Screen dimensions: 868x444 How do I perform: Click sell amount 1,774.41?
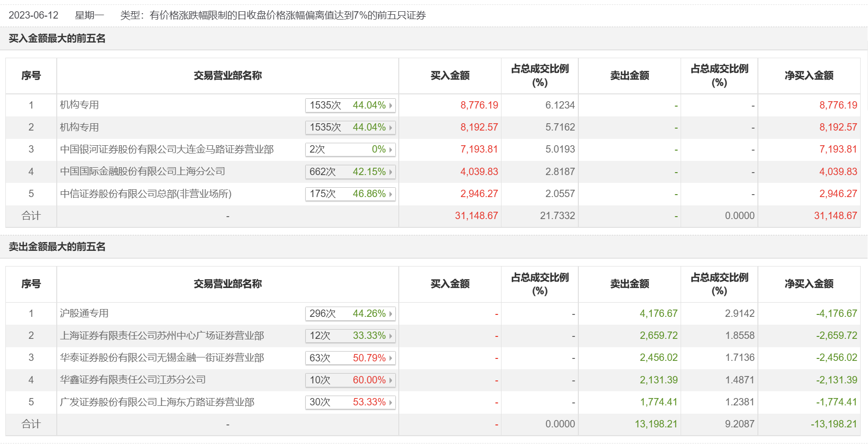(x=659, y=402)
